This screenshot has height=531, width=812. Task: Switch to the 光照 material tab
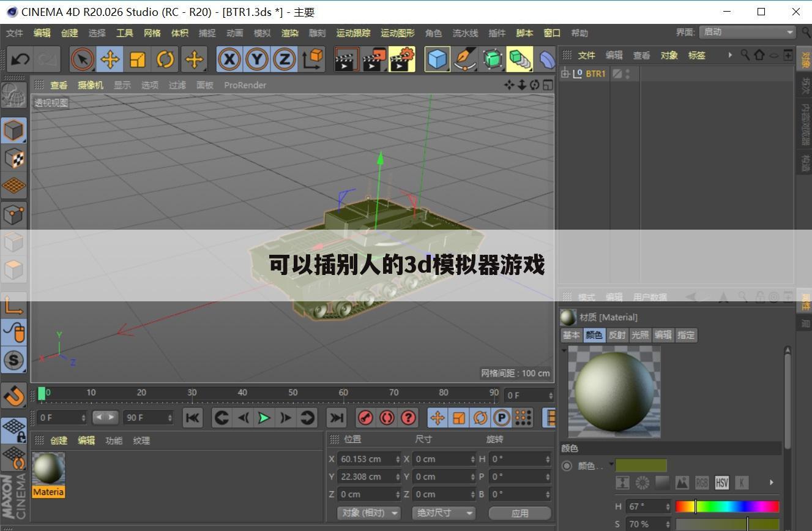coord(640,335)
